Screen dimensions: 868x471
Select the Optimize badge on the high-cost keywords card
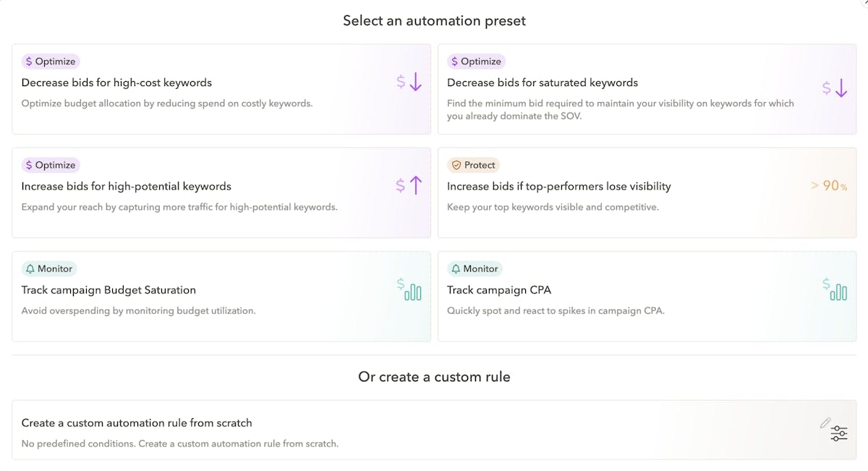(50, 61)
